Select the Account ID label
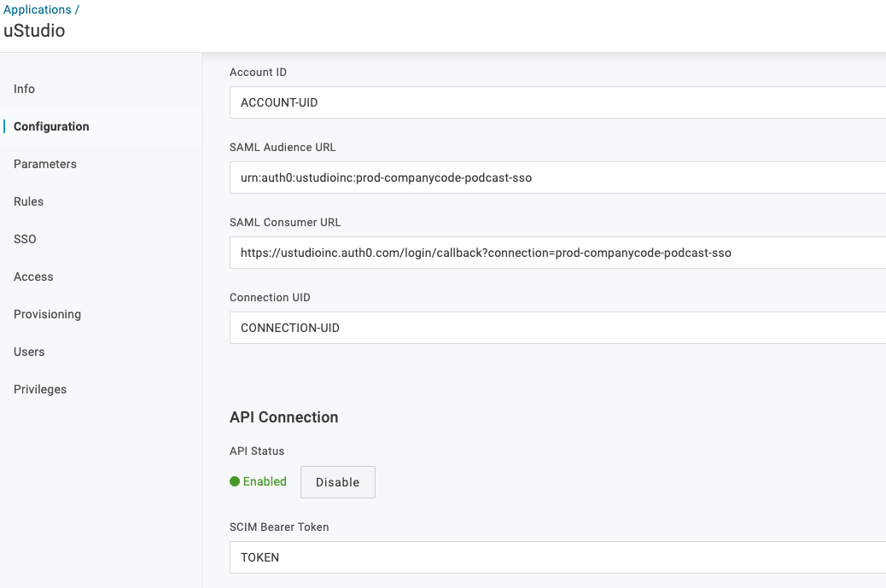The image size is (886, 588). click(259, 72)
